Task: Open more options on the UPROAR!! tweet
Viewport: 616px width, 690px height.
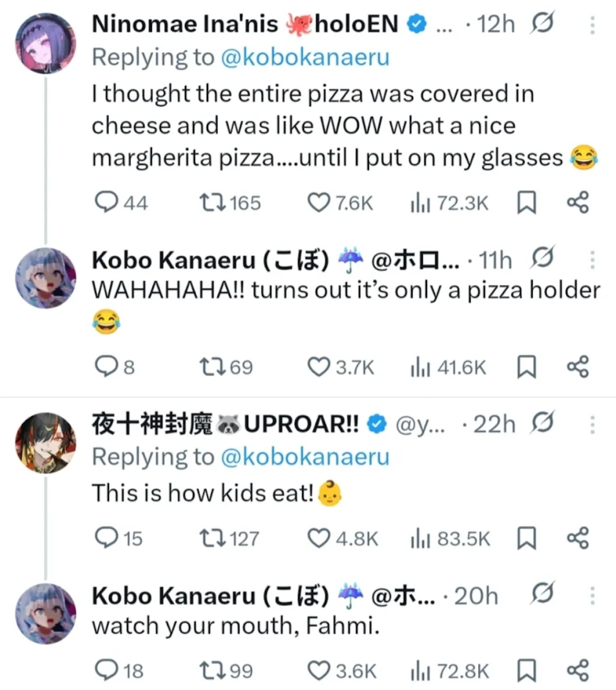Action: click(592, 425)
